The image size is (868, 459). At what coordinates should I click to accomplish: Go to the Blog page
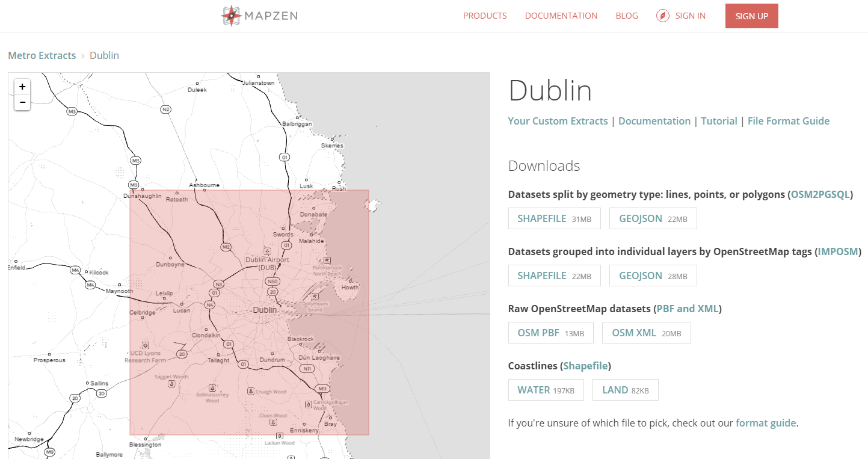[627, 16]
